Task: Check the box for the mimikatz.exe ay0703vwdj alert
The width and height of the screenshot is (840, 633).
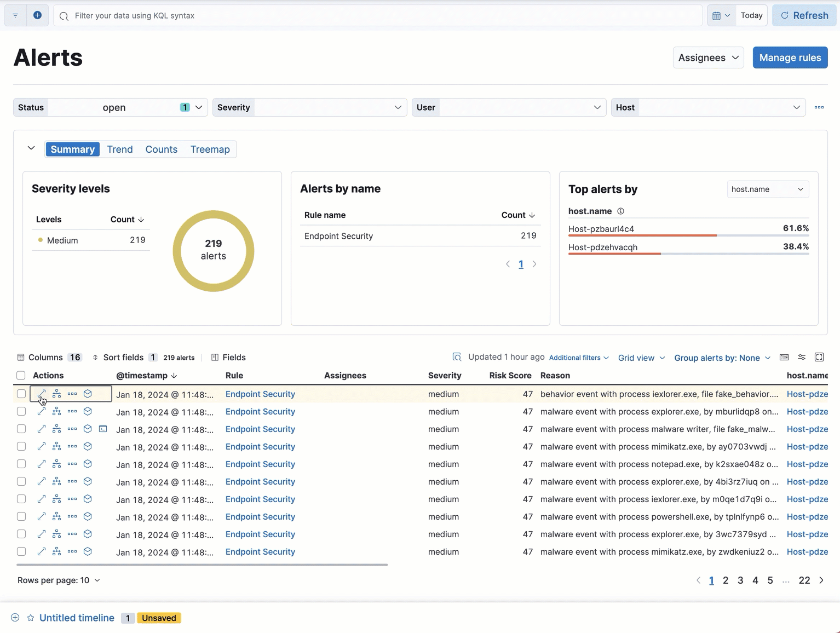Action: coord(21,447)
